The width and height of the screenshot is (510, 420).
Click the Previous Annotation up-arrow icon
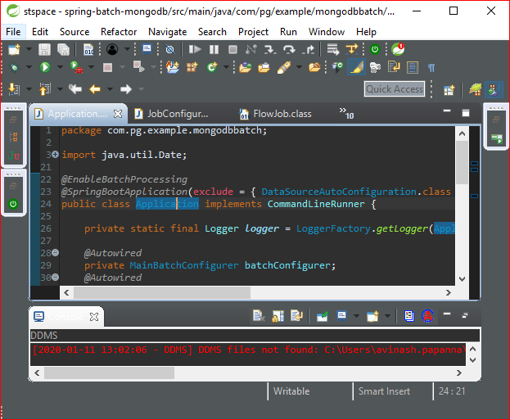point(45,88)
